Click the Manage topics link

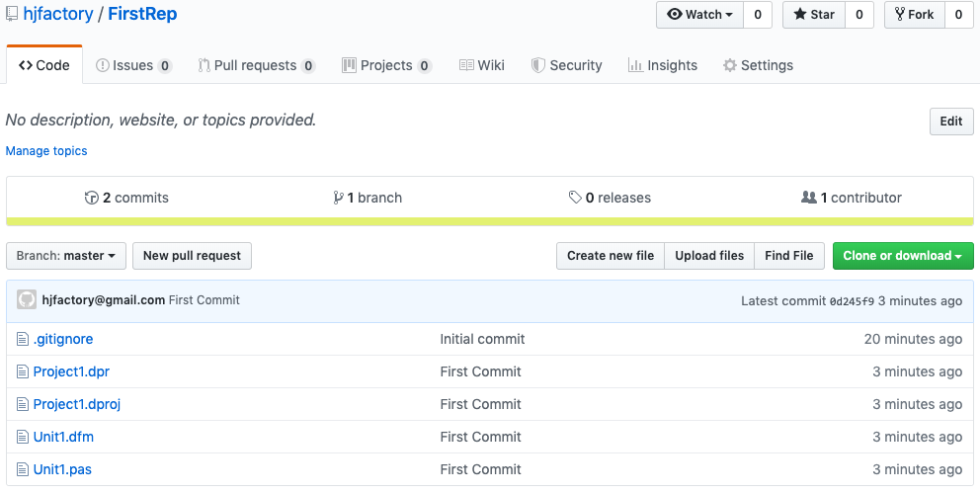(x=46, y=150)
